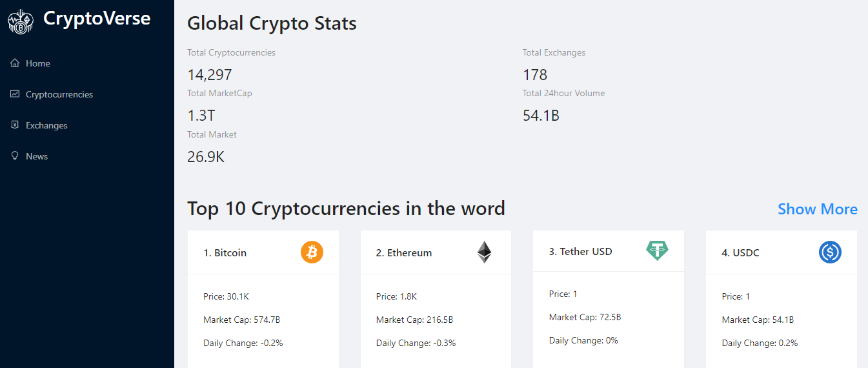Click the blue USDC coin icon
The height and width of the screenshot is (368, 868).
[x=830, y=252]
